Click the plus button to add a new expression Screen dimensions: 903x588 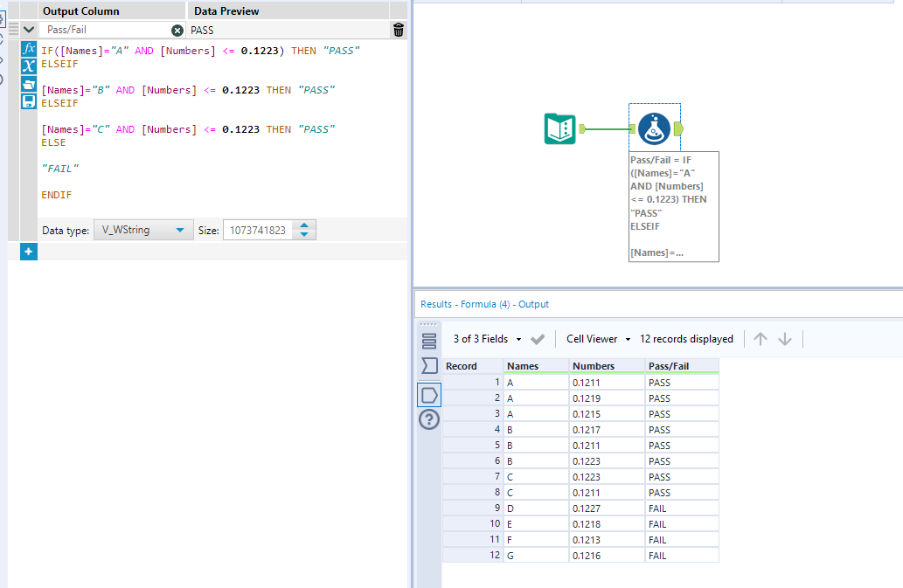[28, 252]
